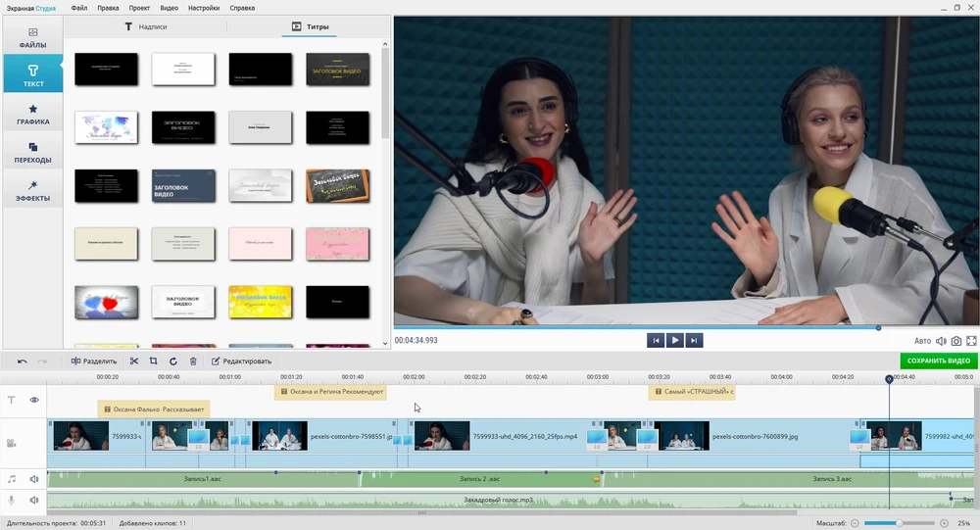
Task: Open the Проект menu
Action: coord(138,8)
